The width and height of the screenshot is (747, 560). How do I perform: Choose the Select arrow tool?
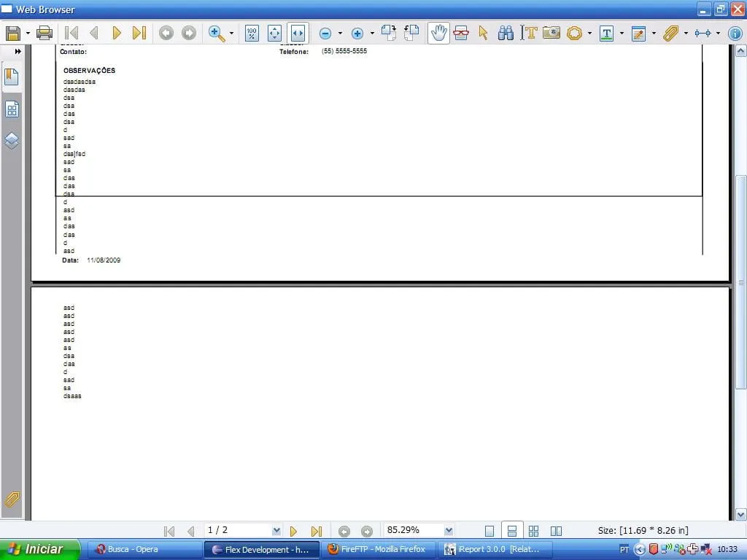point(484,33)
